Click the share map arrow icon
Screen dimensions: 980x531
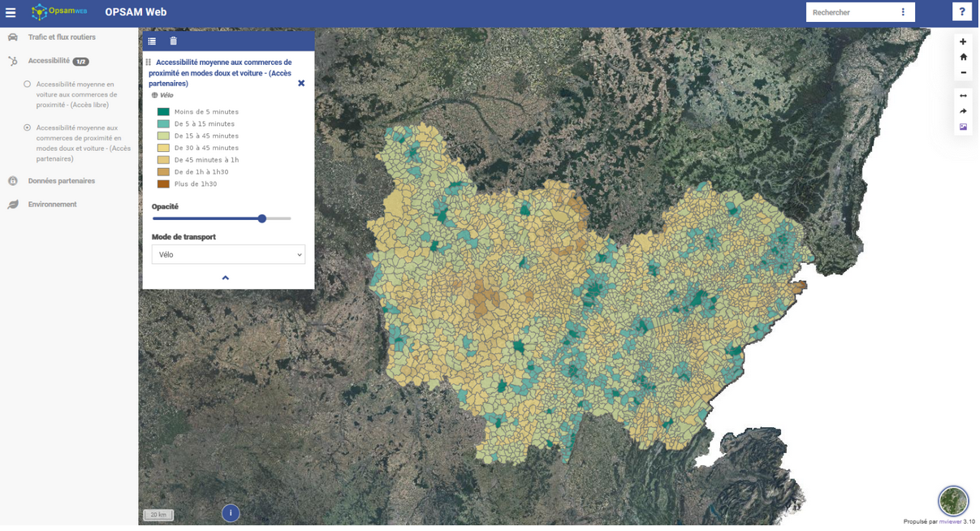point(965,111)
